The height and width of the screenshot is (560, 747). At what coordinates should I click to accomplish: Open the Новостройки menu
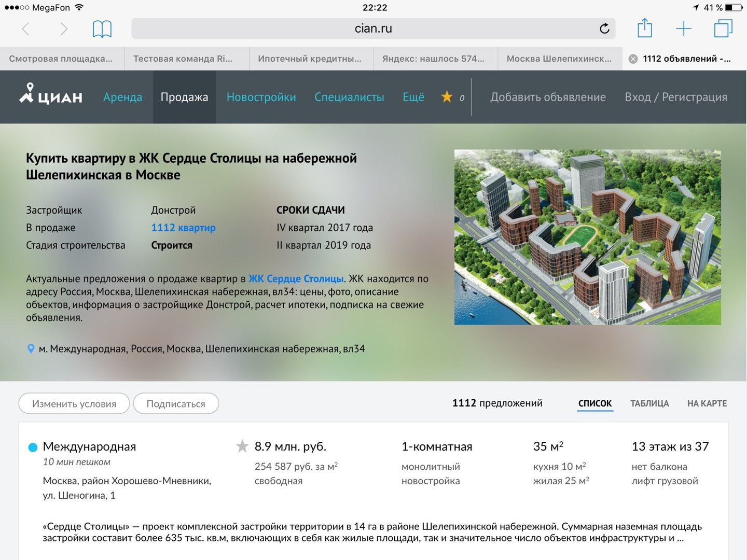click(261, 97)
